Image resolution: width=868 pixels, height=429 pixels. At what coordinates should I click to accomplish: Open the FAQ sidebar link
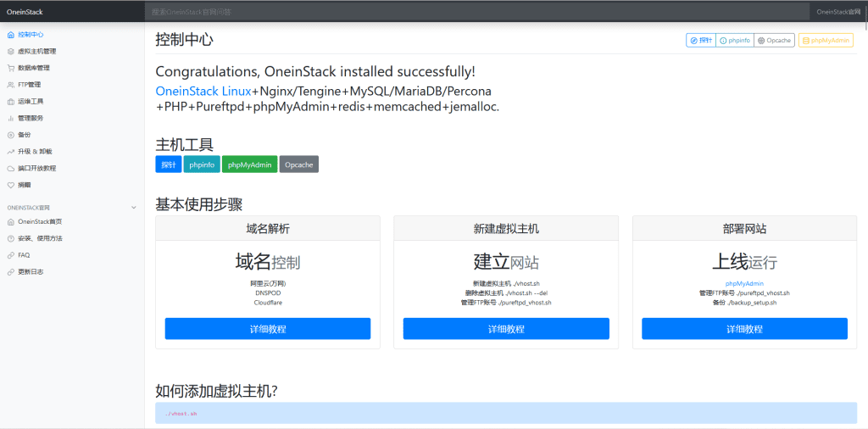click(24, 254)
